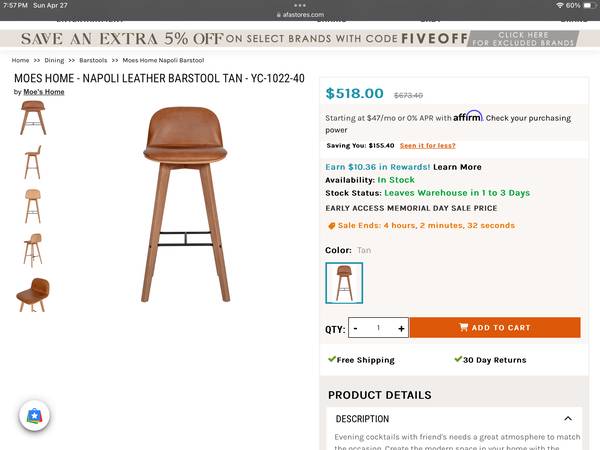Open the Affirm financing logo
Image resolution: width=600 pixels, height=450 pixels.
(x=467, y=116)
